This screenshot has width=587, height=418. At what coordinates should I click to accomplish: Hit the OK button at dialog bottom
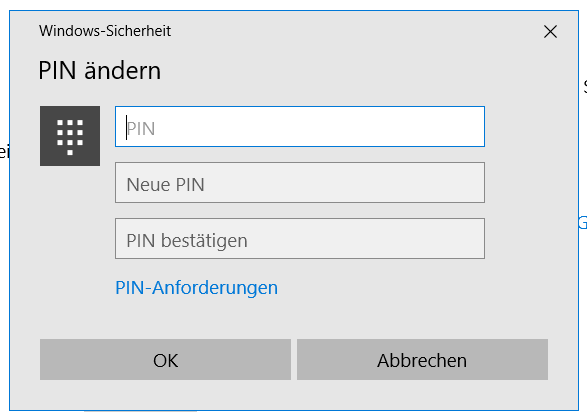165,360
